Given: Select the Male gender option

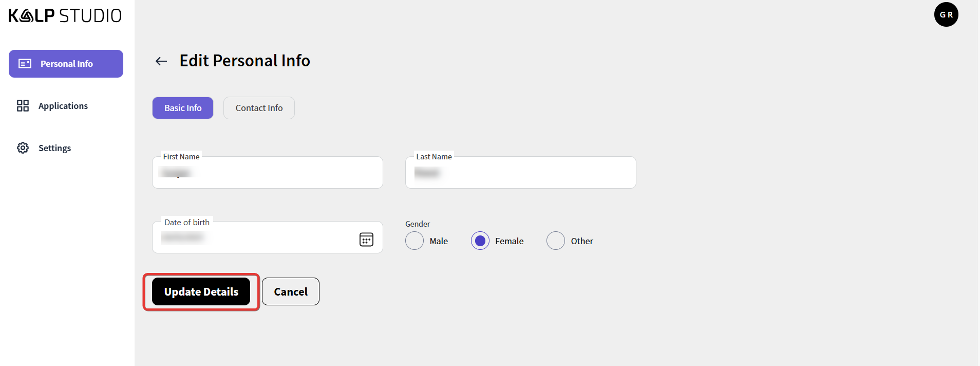Looking at the screenshot, I should pos(414,241).
